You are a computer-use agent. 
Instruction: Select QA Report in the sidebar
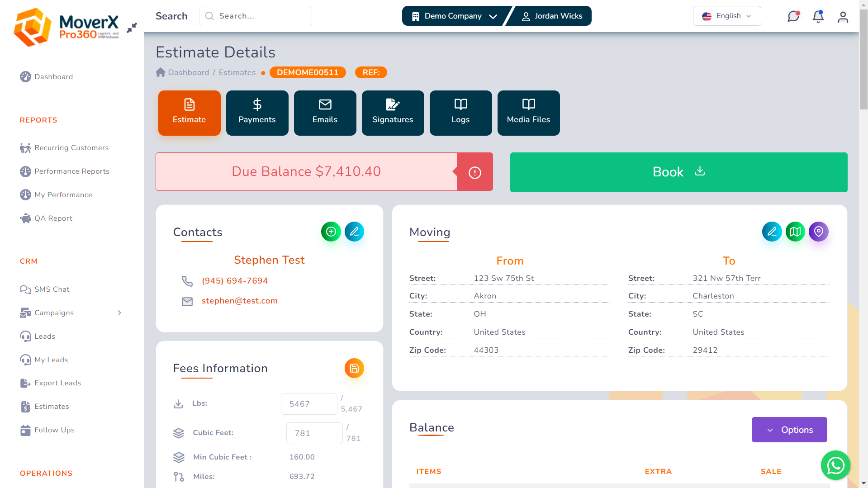click(x=53, y=218)
